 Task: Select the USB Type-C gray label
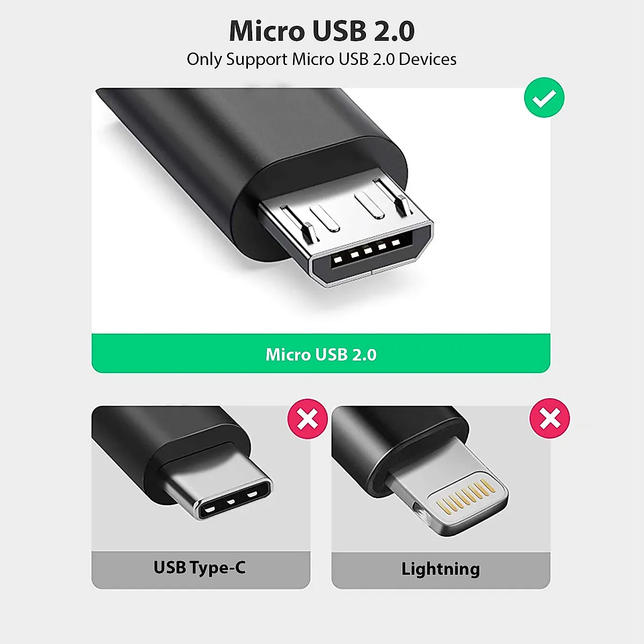click(x=201, y=570)
